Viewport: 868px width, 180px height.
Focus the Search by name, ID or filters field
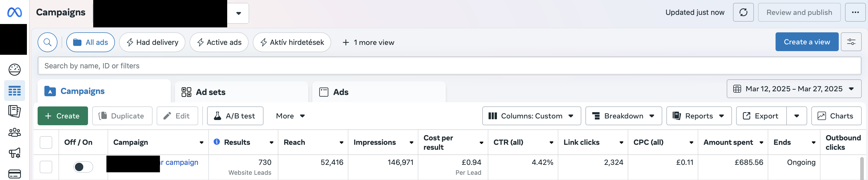[449, 66]
